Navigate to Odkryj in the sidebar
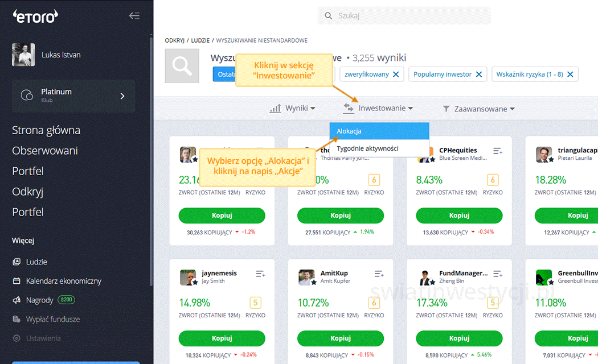The width and height of the screenshot is (598, 364). pos(27,192)
